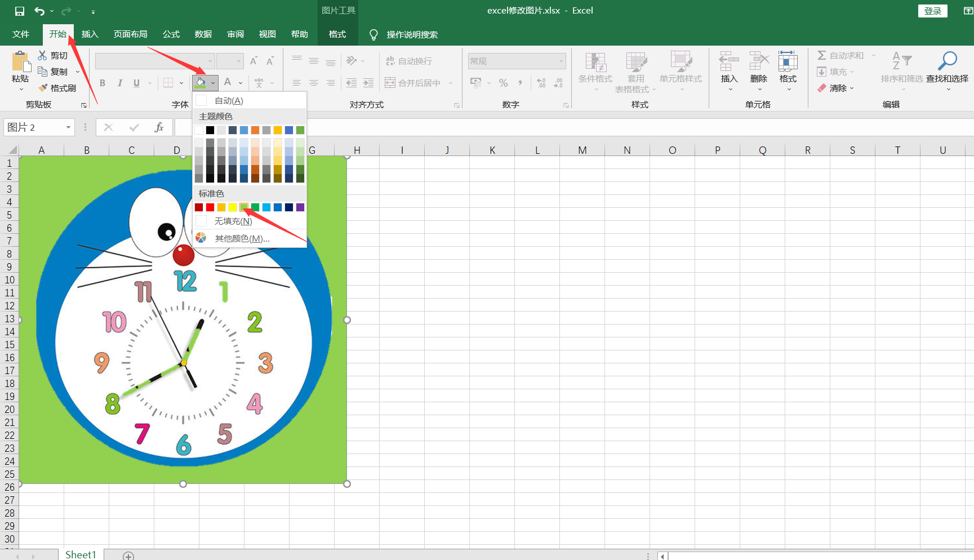Image resolution: width=974 pixels, height=560 pixels.
Task: Decrease font size with the smaller A
Action: 270,61
